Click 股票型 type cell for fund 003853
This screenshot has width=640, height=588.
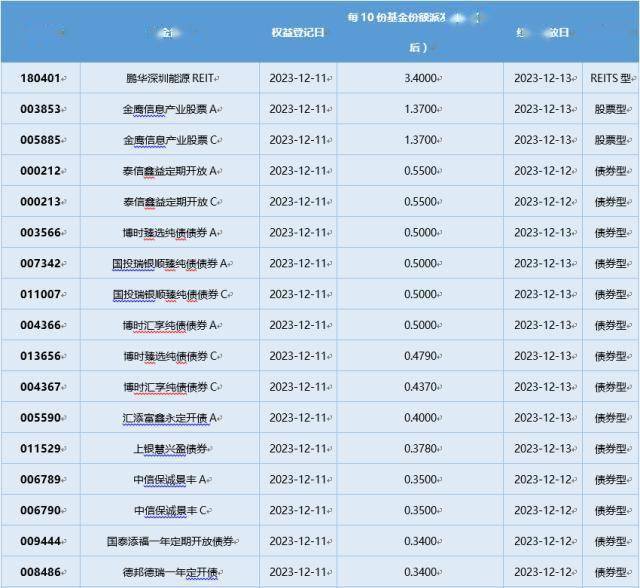click(x=611, y=109)
